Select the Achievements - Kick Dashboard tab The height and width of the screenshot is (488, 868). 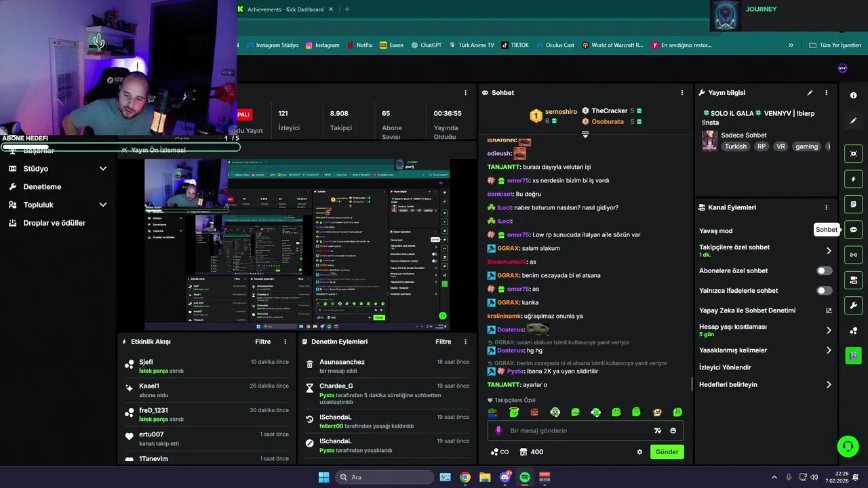tap(285, 9)
